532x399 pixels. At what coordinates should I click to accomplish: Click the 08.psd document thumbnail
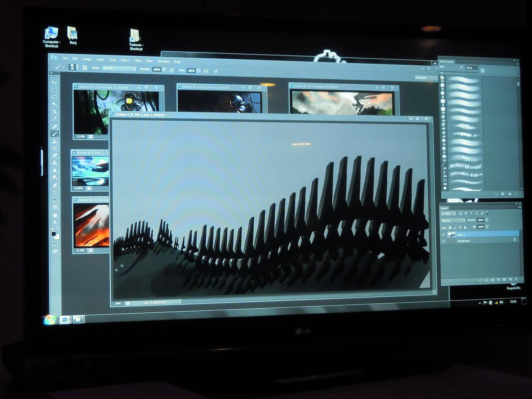pos(116,112)
